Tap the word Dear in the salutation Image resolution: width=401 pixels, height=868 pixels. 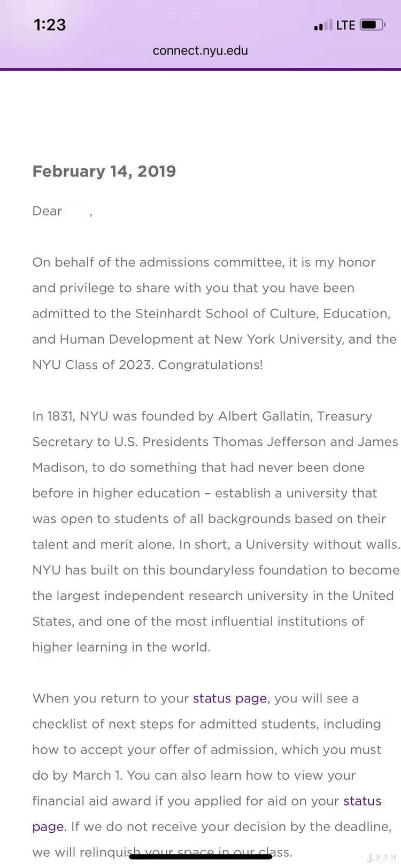(x=47, y=211)
